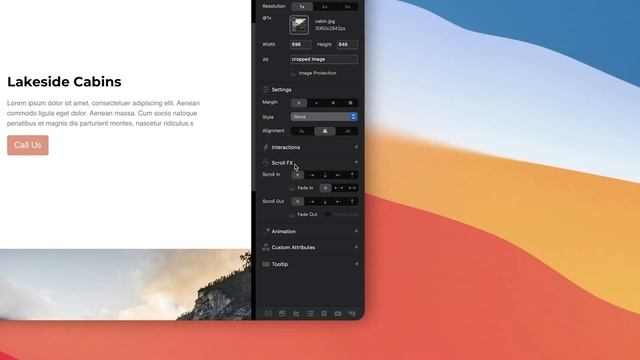The width and height of the screenshot is (640, 360).
Task: Expand the Tooltip section arrow
Action: point(356,264)
